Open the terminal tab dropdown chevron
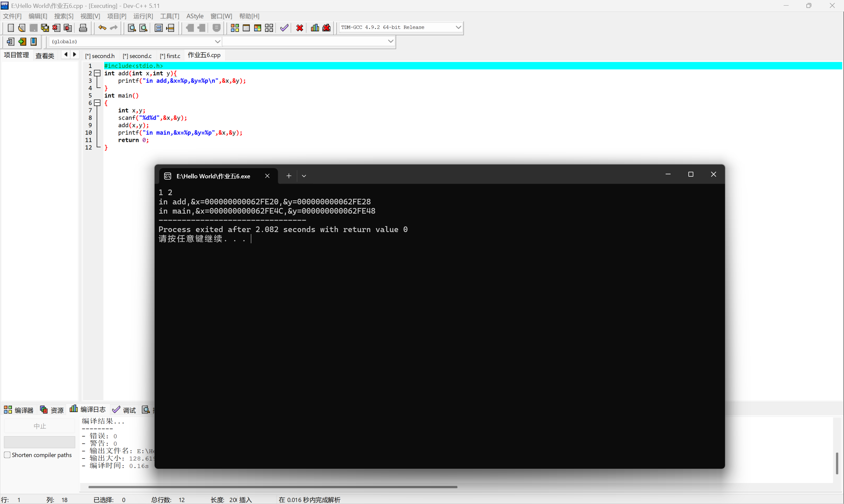 tap(304, 176)
